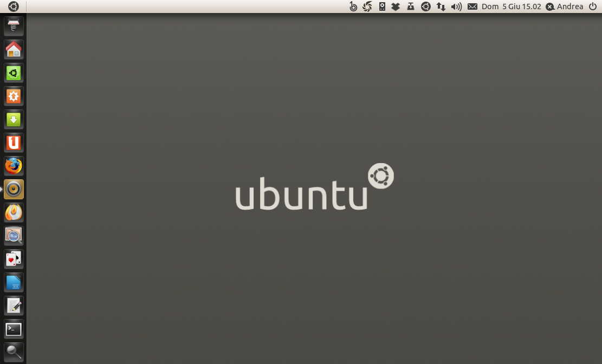Open the sound volume indicator menu
The height and width of the screenshot is (364, 602).
[456, 6]
